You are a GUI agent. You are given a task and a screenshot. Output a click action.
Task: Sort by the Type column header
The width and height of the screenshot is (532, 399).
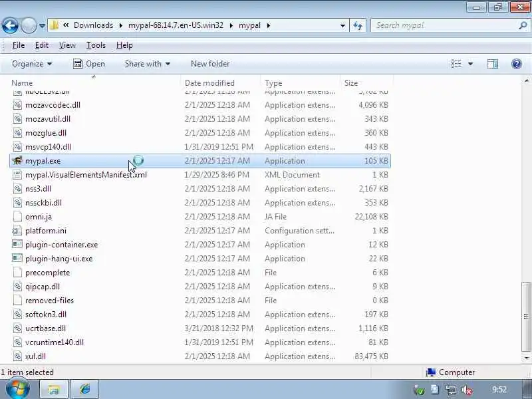(273, 82)
